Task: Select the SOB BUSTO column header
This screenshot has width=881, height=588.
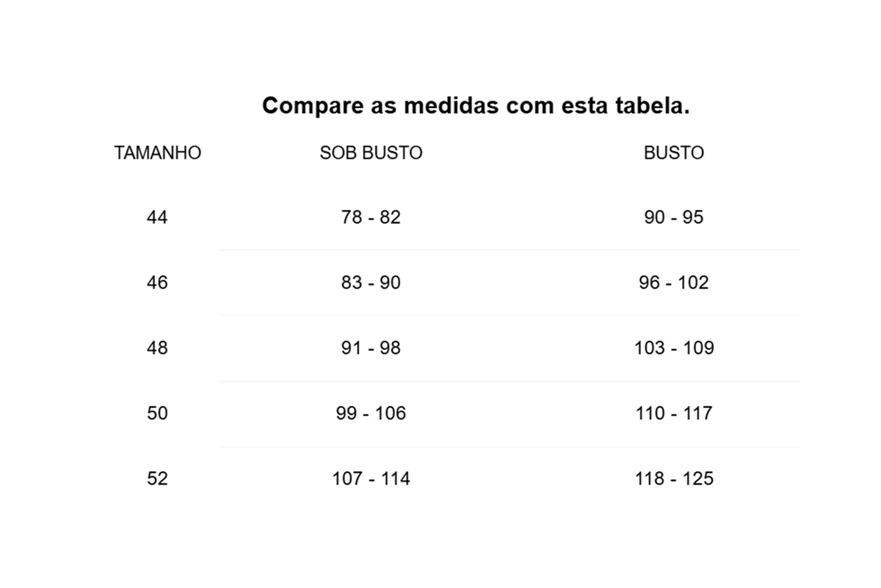Action: tap(371, 153)
